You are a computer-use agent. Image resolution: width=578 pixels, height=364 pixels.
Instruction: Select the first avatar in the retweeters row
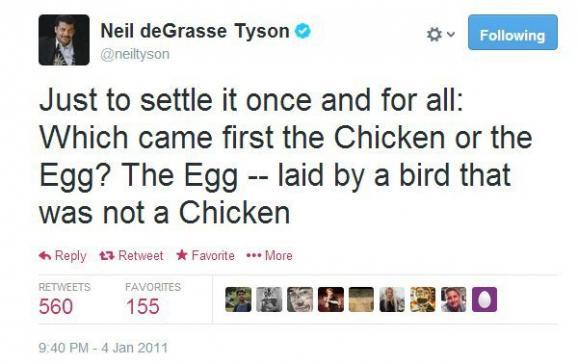tap(238, 299)
